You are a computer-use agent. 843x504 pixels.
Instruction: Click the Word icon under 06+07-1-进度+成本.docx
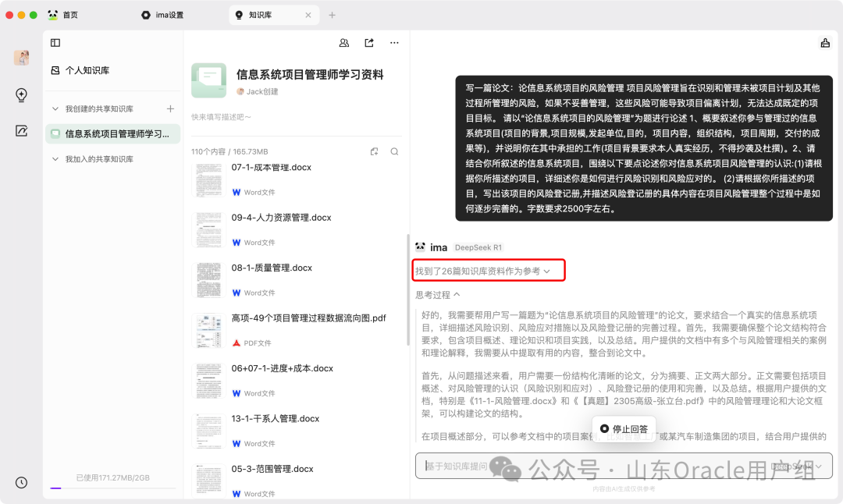[x=236, y=393]
